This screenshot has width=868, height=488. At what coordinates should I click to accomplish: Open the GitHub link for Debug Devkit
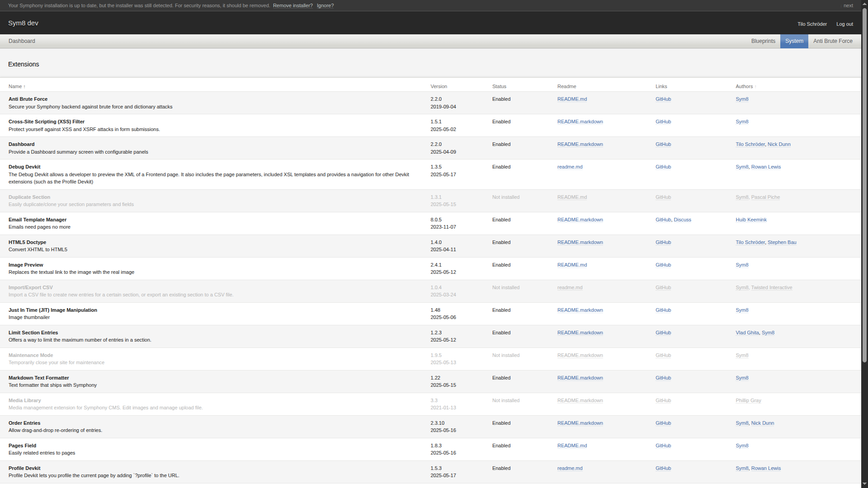(663, 167)
